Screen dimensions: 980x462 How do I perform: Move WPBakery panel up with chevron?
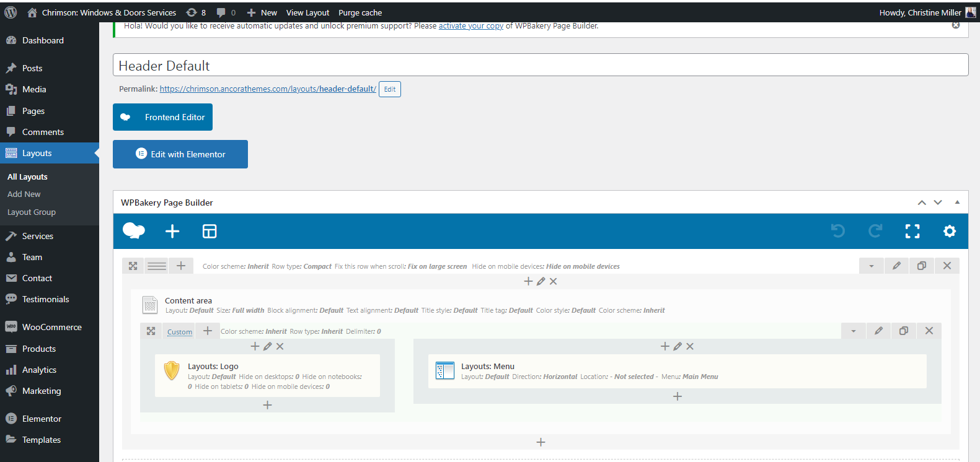[922, 203]
